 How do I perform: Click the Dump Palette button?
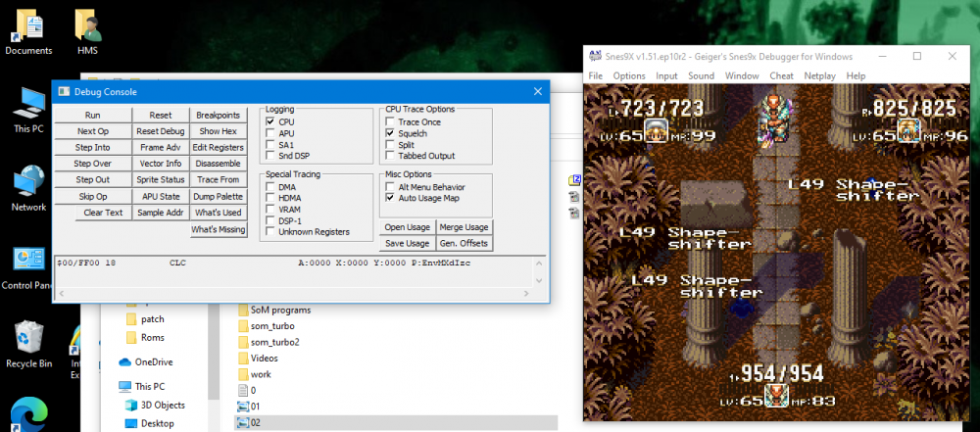(219, 196)
